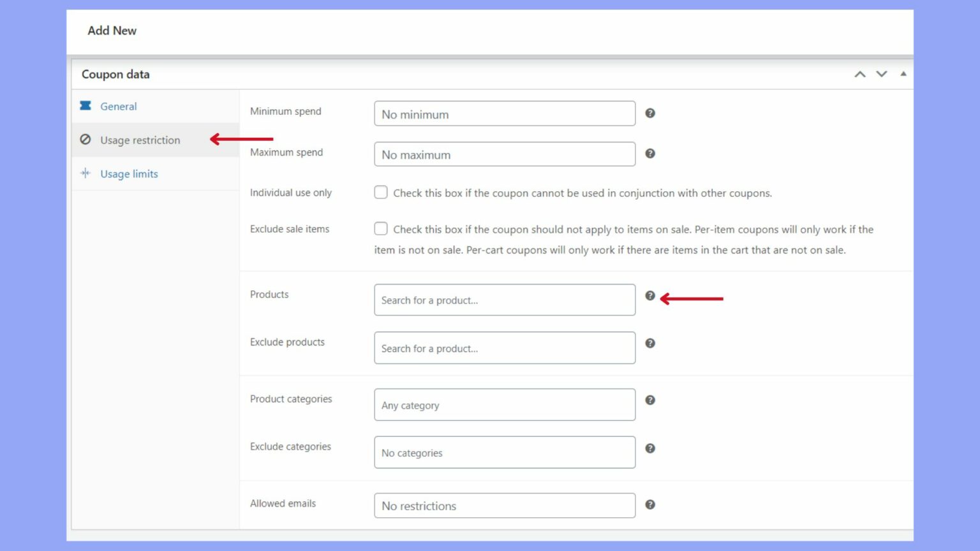The height and width of the screenshot is (551, 980).
Task: Open the Product categories help tooltip
Action: pos(650,400)
